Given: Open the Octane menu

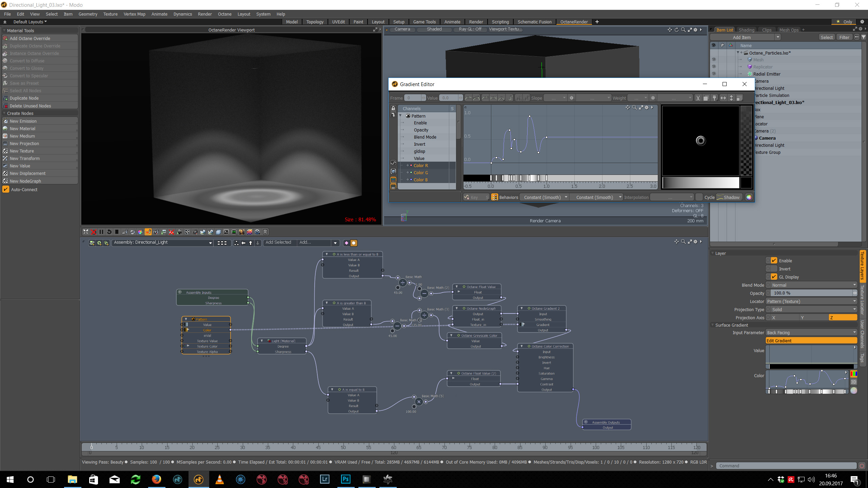Looking at the screenshot, I should (x=224, y=14).
